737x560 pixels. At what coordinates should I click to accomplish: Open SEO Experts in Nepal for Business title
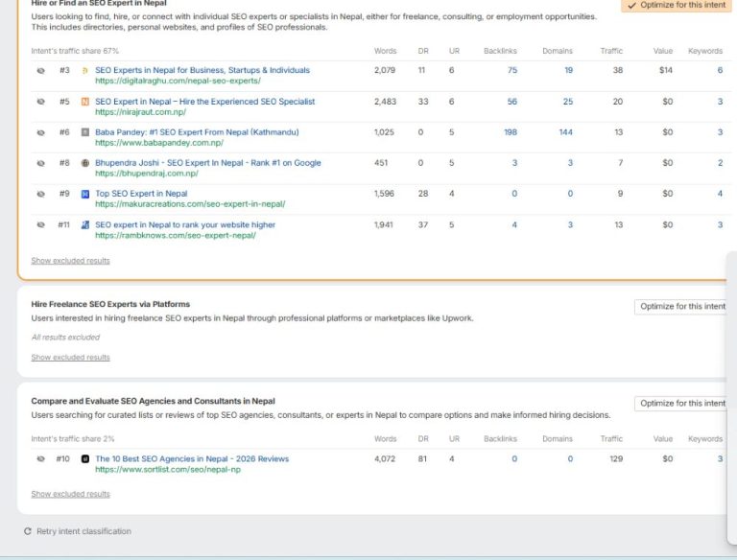pyautogui.click(x=202, y=70)
